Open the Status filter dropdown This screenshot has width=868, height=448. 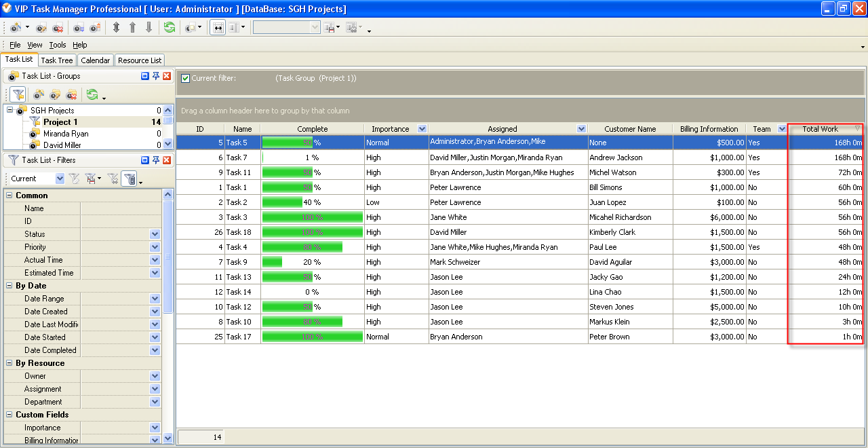point(155,234)
